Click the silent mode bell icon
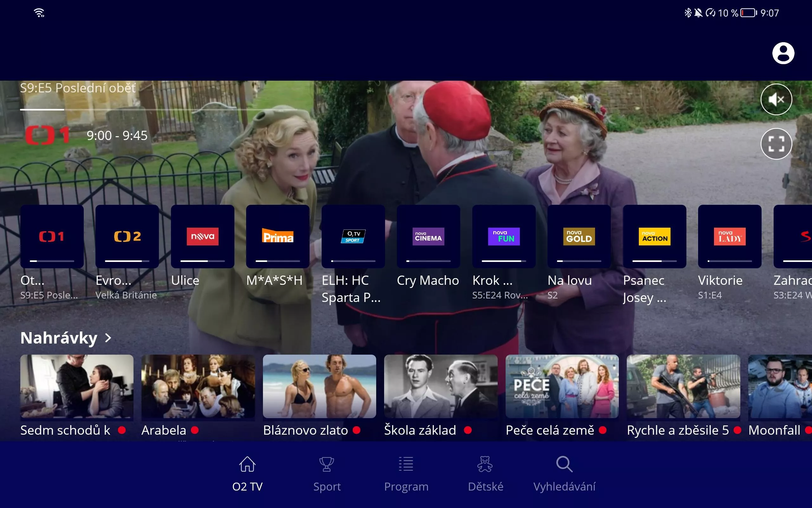Image resolution: width=812 pixels, height=508 pixels. 698,13
